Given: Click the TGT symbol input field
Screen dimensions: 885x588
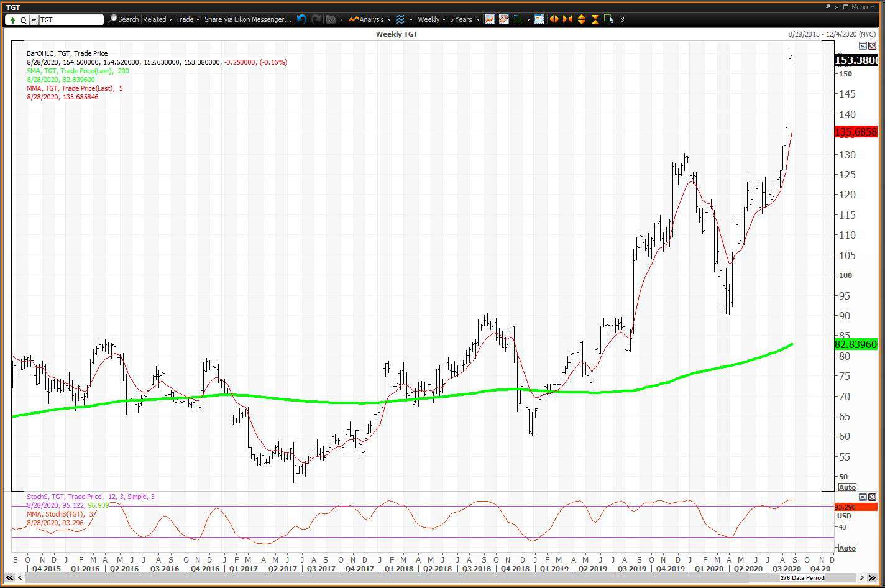Looking at the screenshot, I should coord(71,20).
